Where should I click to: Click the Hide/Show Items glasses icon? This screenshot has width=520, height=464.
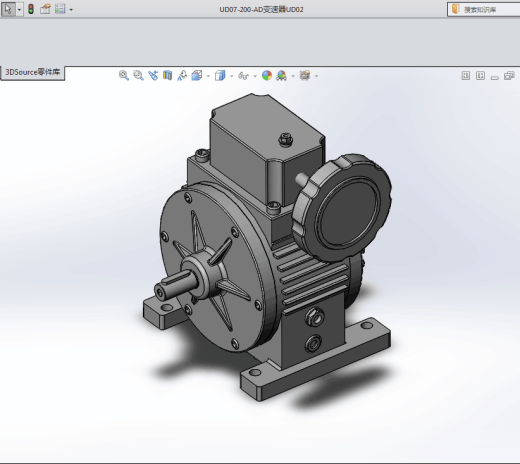tap(243, 76)
